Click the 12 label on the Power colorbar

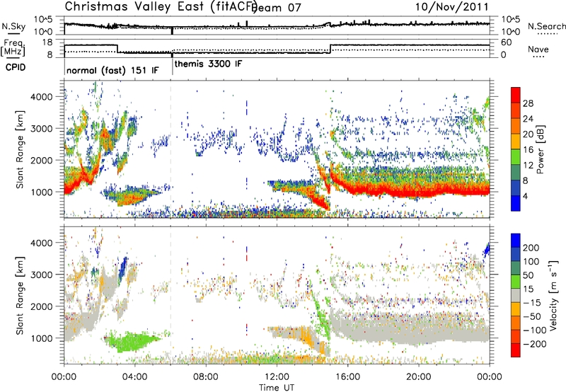pyautogui.click(x=528, y=166)
